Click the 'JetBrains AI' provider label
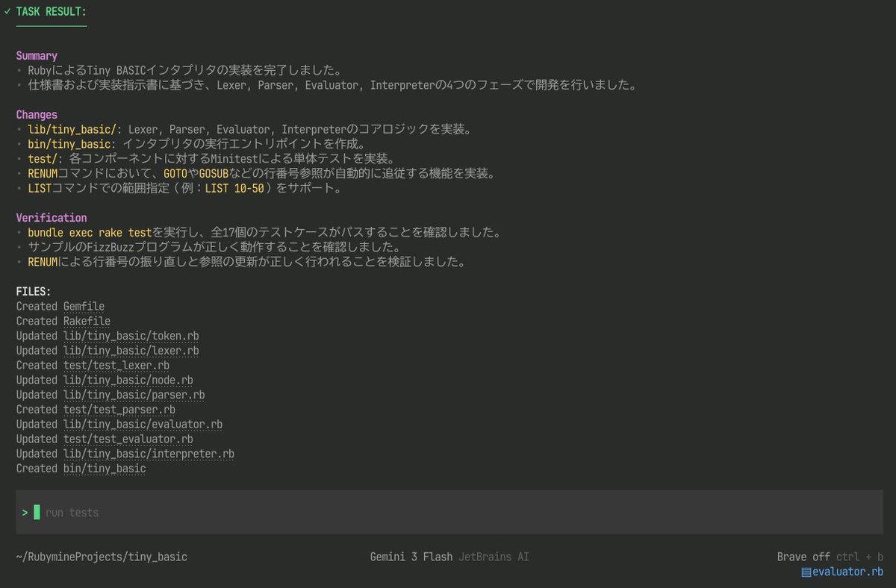The height and width of the screenshot is (588, 896). point(494,557)
